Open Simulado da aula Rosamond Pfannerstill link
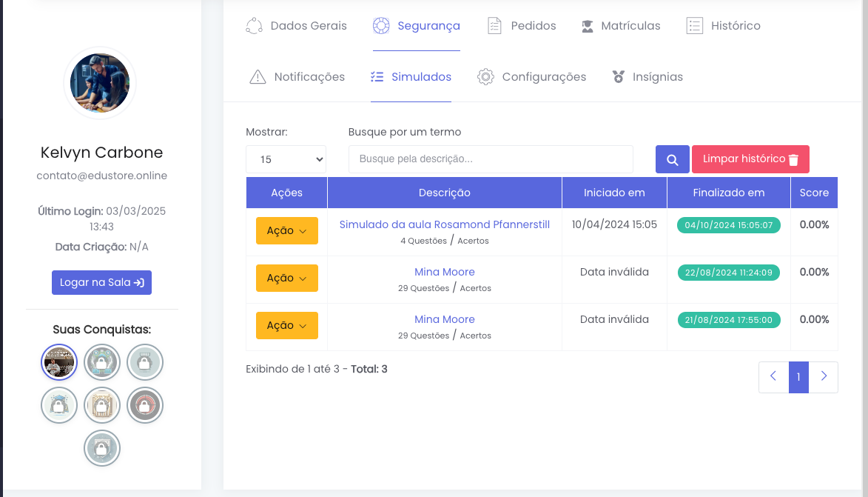The height and width of the screenshot is (497, 868). [x=444, y=224]
